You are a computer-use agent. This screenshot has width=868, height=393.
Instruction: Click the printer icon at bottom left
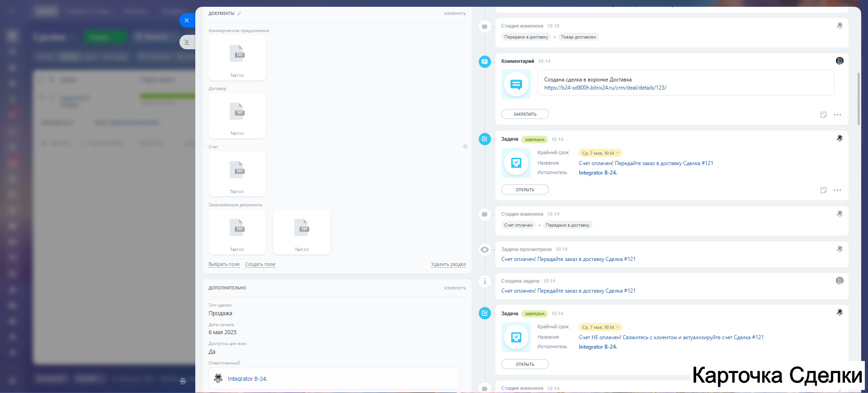pos(183,381)
